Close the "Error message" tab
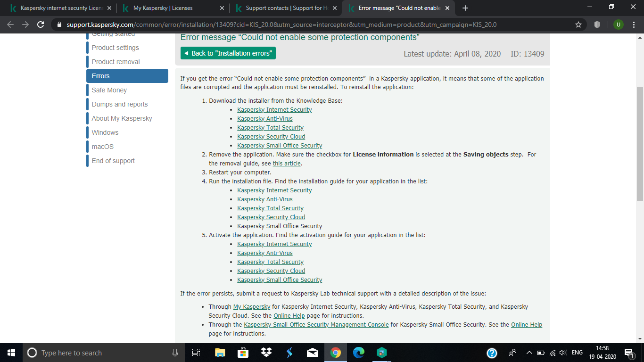 tap(447, 8)
